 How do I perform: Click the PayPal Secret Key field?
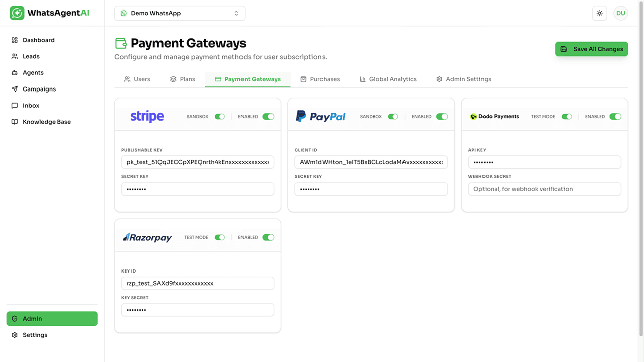[371, 189]
